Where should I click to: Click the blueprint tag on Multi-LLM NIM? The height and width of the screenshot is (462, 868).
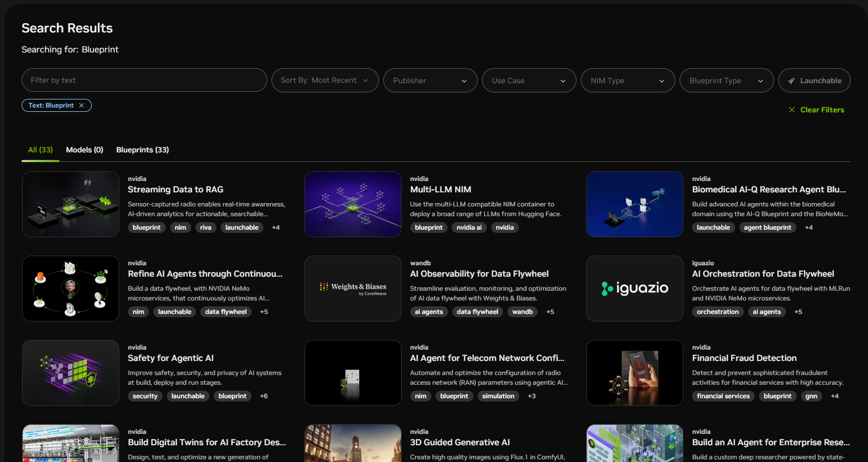pyautogui.click(x=429, y=227)
